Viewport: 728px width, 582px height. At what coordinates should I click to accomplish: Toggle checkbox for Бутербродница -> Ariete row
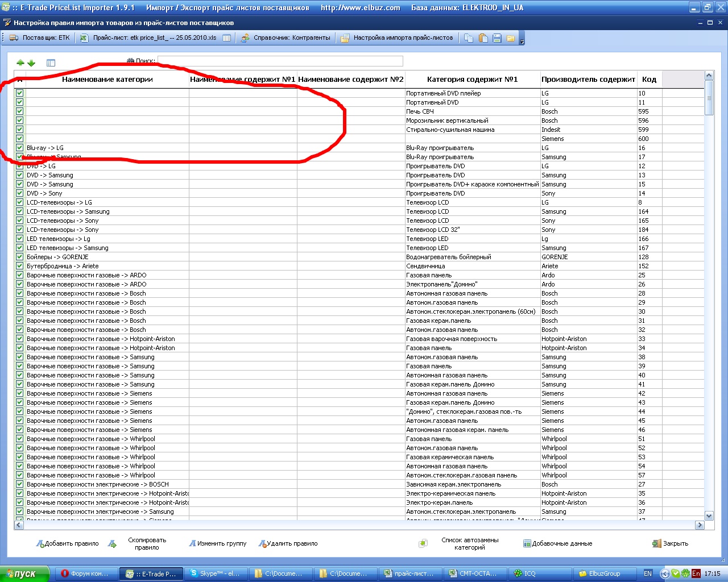[20, 266]
